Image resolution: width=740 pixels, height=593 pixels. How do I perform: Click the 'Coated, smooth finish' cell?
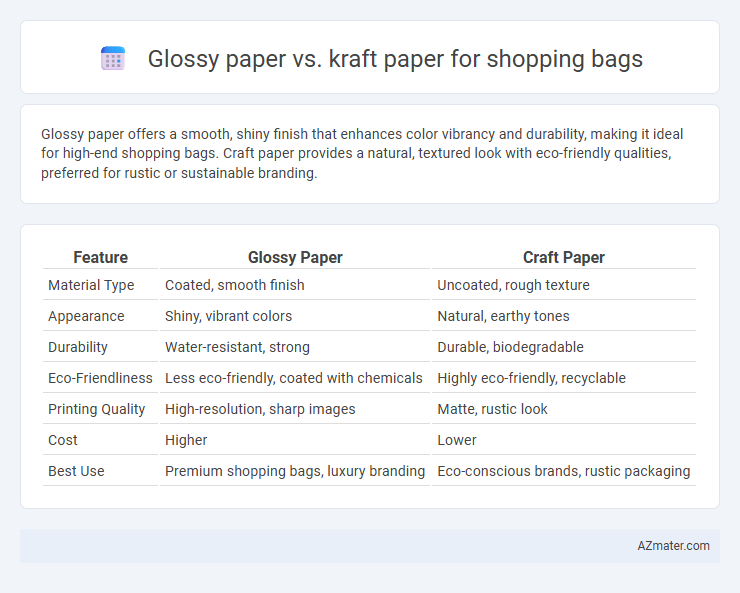click(295, 285)
